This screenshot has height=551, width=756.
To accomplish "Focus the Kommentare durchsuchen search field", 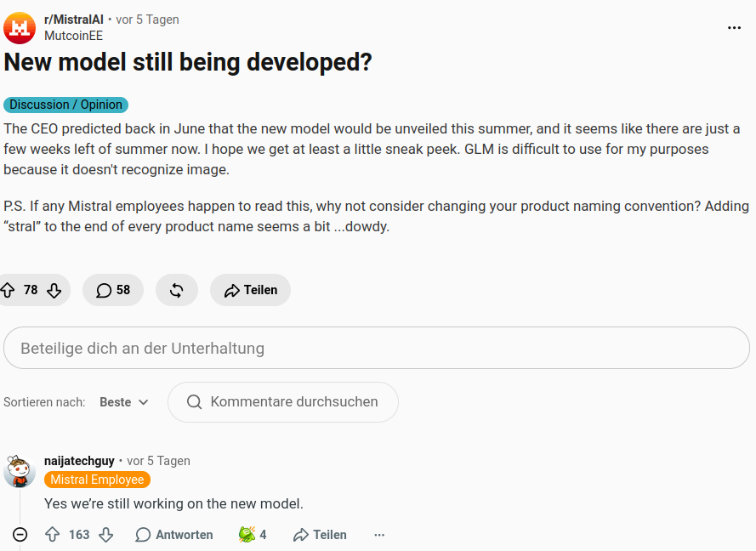I will [283, 402].
